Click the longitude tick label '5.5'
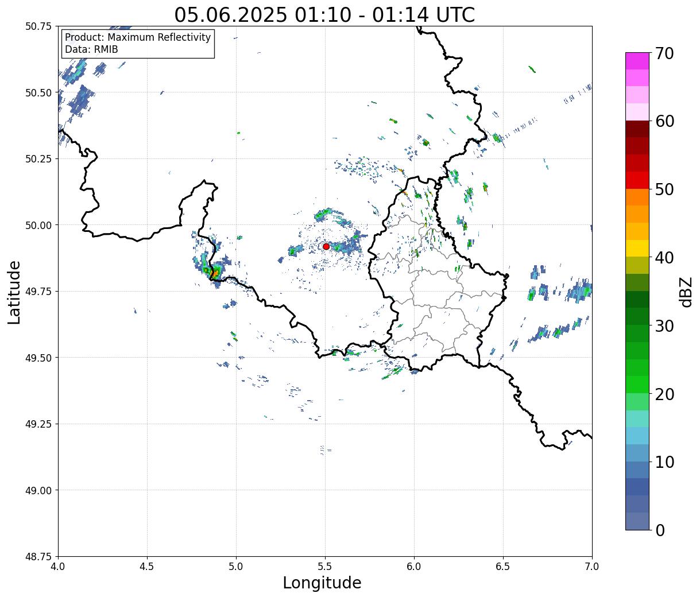This screenshot has width=700, height=597. click(x=325, y=567)
